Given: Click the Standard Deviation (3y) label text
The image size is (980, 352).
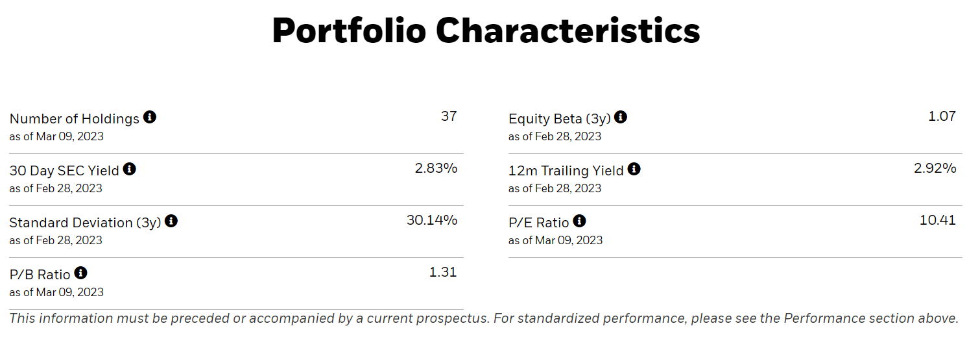Looking at the screenshot, I should tap(85, 223).
